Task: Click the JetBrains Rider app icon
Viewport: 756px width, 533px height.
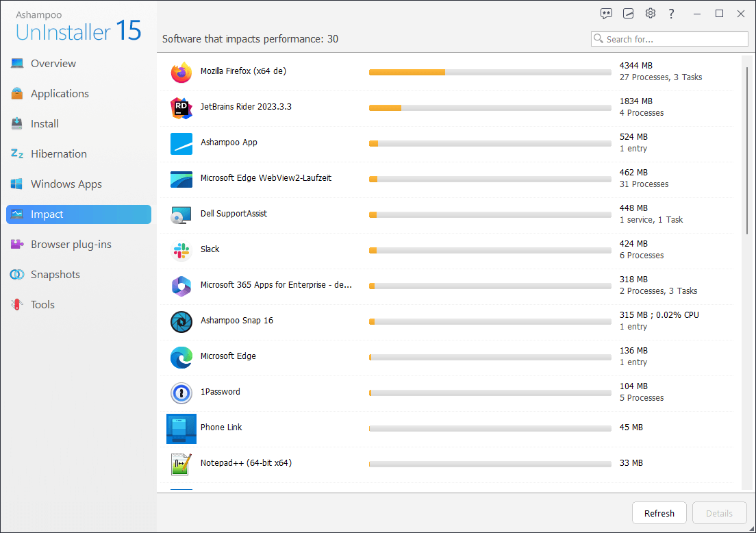Action: pyautogui.click(x=181, y=108)
